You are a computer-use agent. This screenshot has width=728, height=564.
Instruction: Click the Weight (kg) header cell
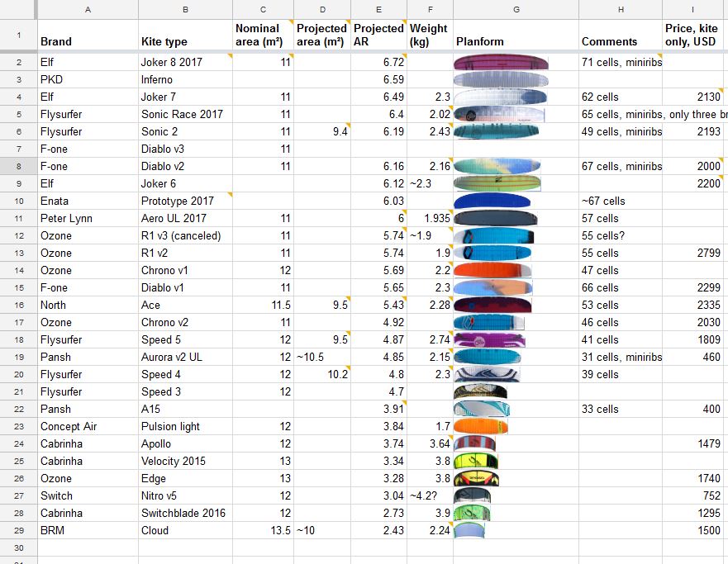[430, 35]
